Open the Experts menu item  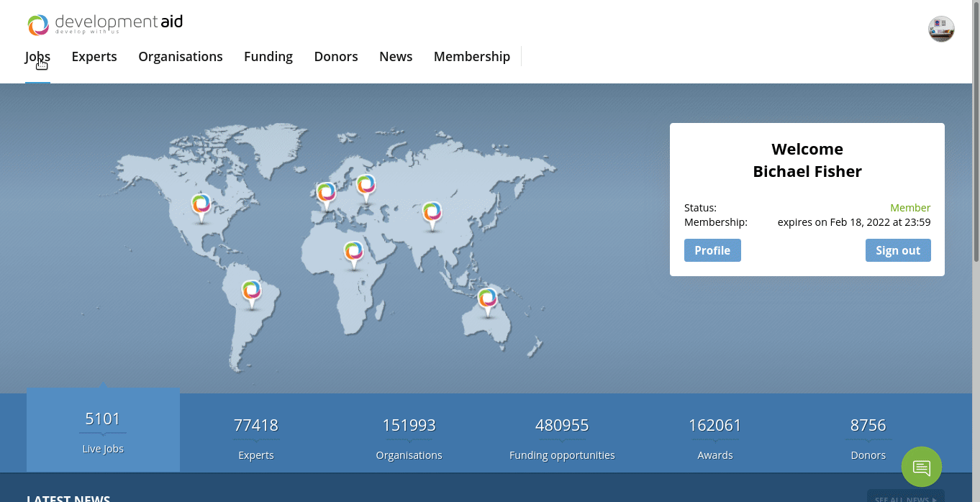click(94, 57)
